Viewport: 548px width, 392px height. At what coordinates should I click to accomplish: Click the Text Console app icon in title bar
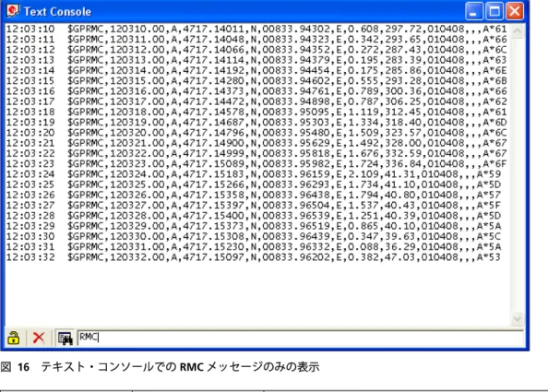tap(13, 11)
